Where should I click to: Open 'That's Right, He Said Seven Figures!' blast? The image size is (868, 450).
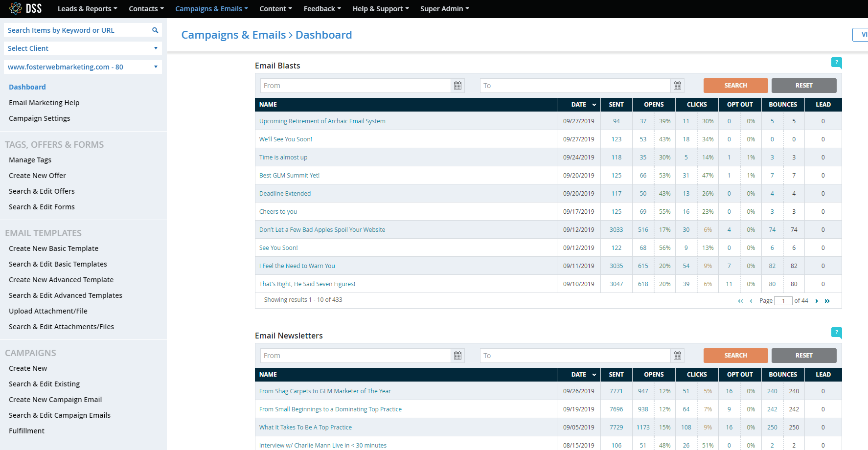point(307,284)
